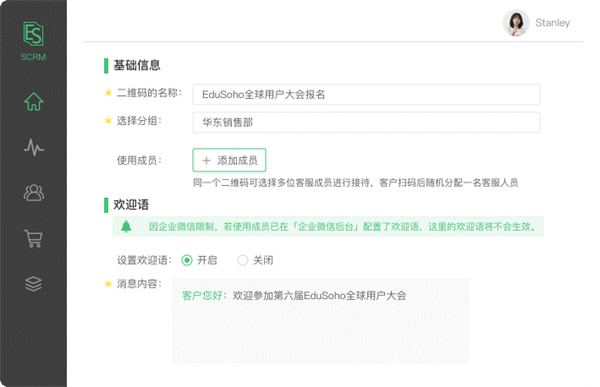Click the plus icon in 添加成员
This screenshot has height=387, width=600.
coord(206,160)
